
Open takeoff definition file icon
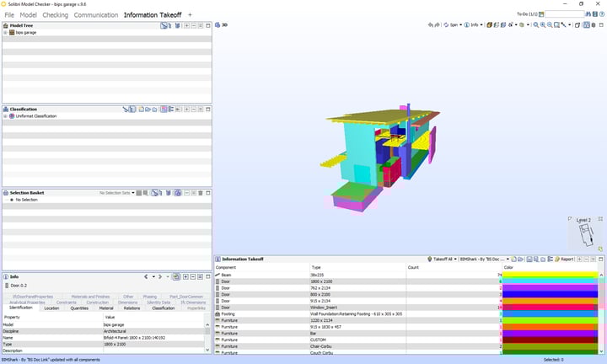click(521, 260)
